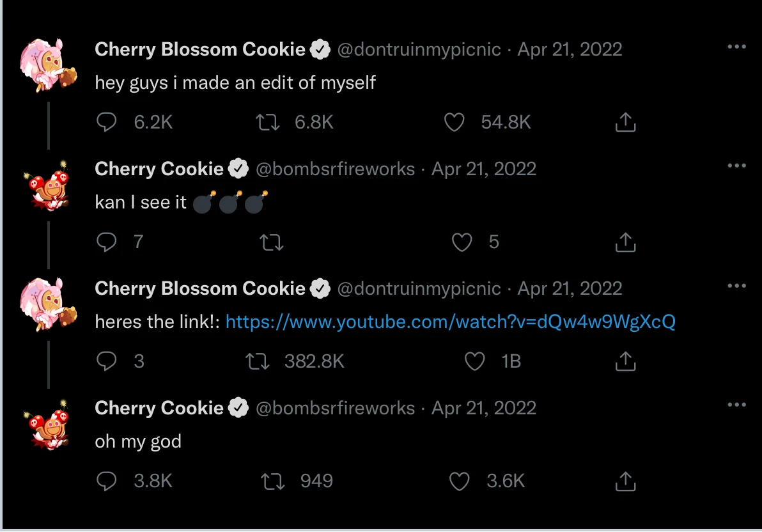Share the "kan I see it" tweet
Image resolution: width=762 pixels, height=532 pixels.
click(625, 242)
